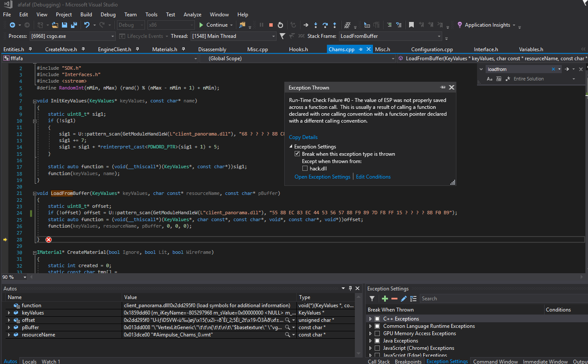Check the hack.dll exception exclusion box

click(305, 169)
